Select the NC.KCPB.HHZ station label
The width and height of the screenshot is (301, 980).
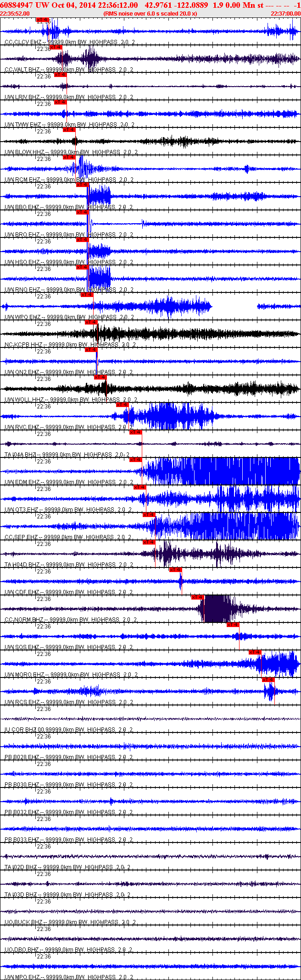click(71, 345)
